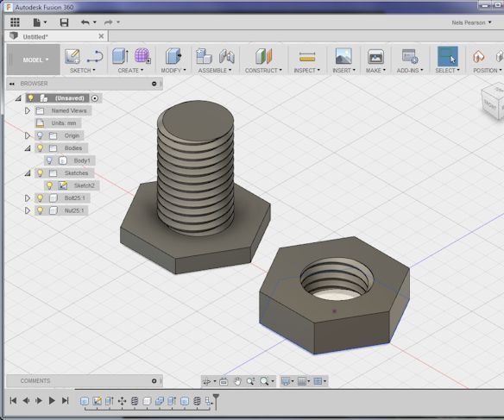This screenshot has width=504, height=420.
Task: Click timeline Go to end button
Action: 65,401
